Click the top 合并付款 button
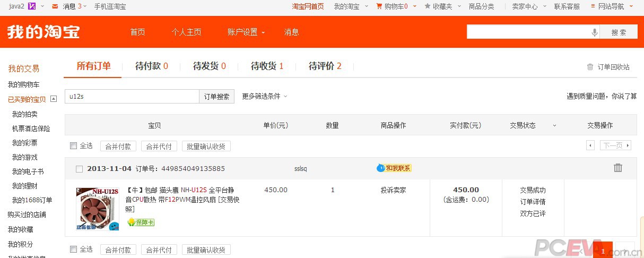The height and width of the screenshot is (258, 644). [x=118, y=146]
